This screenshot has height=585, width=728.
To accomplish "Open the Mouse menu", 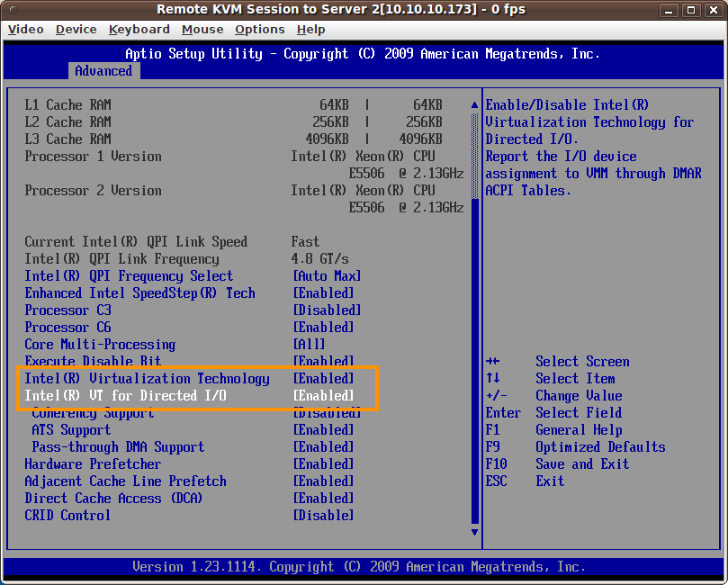I will point(202,30).
